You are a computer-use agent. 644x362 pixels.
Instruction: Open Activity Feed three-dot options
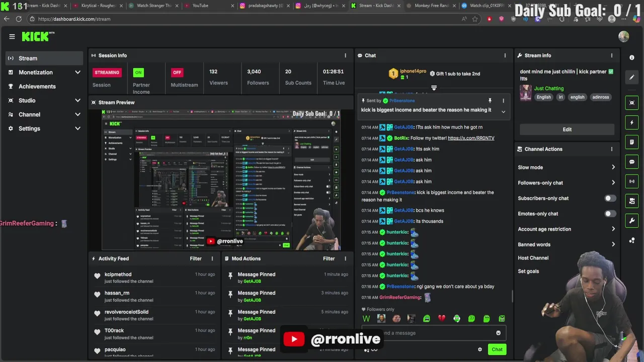coord(212,258)
